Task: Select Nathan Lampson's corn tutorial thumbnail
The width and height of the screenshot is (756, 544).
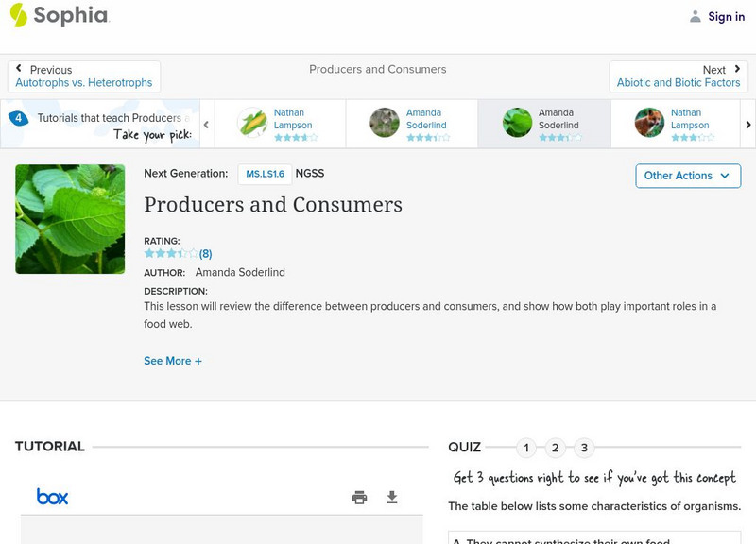Action: click(252, 123)
